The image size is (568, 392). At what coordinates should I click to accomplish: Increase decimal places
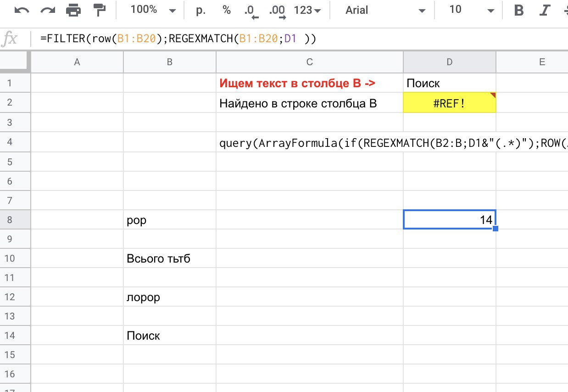tap(277, 11)
